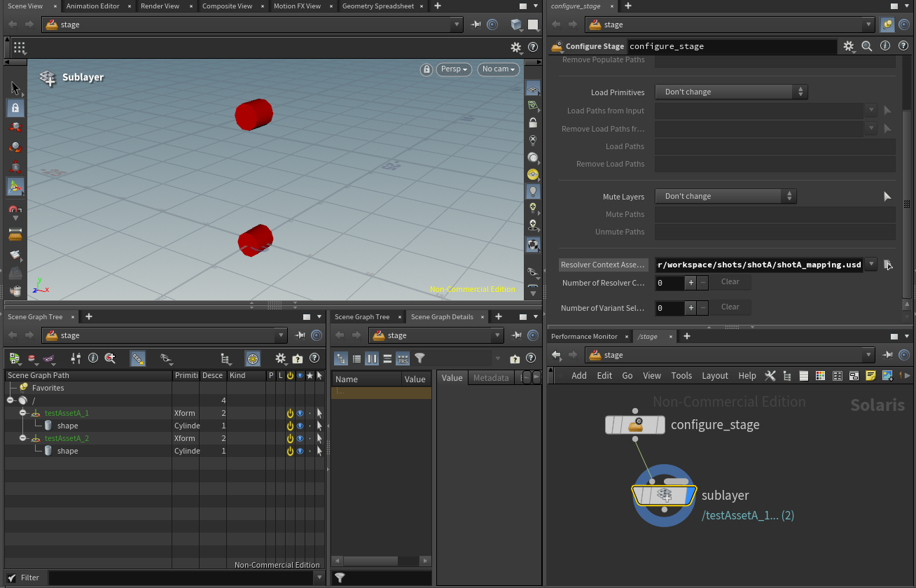916x588 pixels.
Task: Click the eyeglasses display filter icon in Scene Graph Tree
Action: coord(165,358)
